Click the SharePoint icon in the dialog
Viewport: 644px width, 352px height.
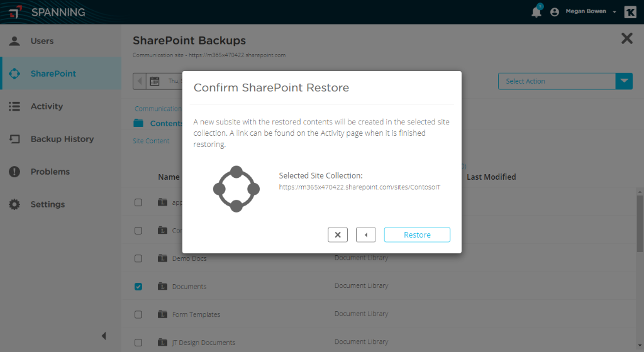tap(236, 189)
